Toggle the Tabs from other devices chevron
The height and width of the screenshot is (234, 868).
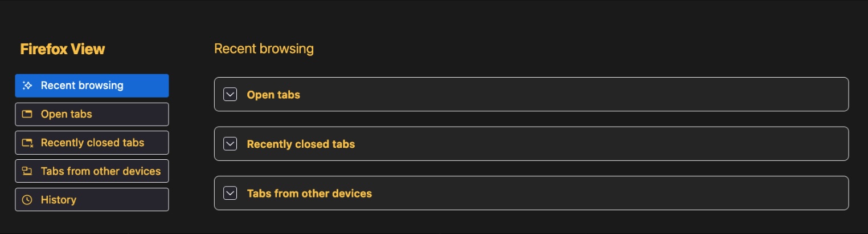coord(230,193)
